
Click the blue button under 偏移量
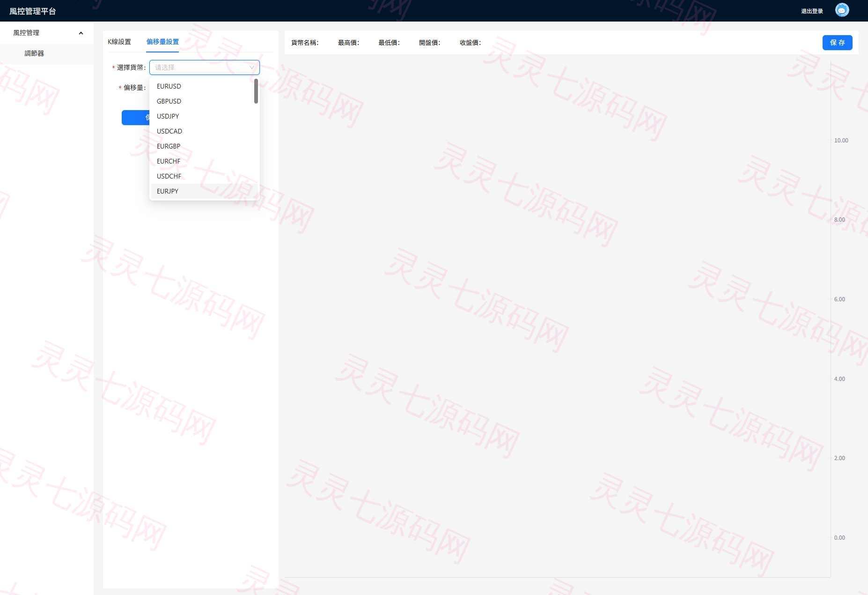(135, 118)
